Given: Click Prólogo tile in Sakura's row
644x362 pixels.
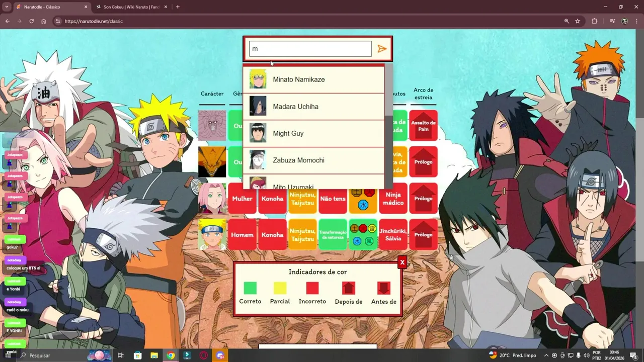Looking at the screenshot, I should coord(423,198).
